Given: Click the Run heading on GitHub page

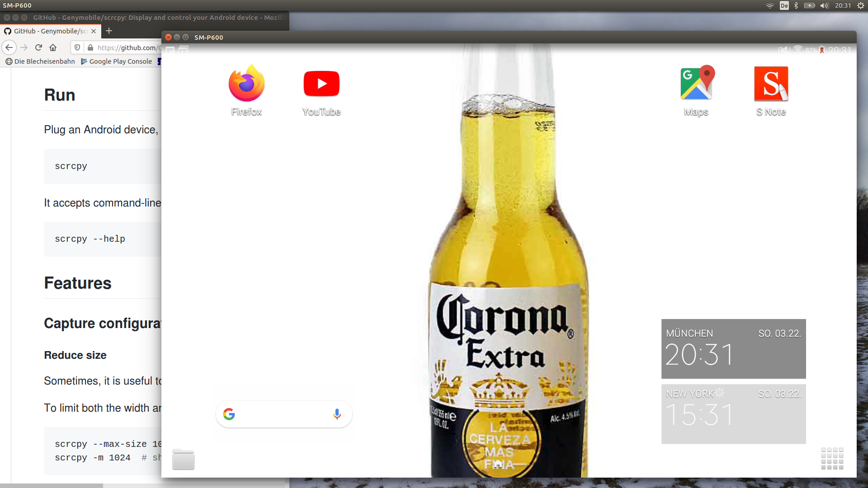Looking at the screenshot, I should pyautogui.click(x=60, y=95).
